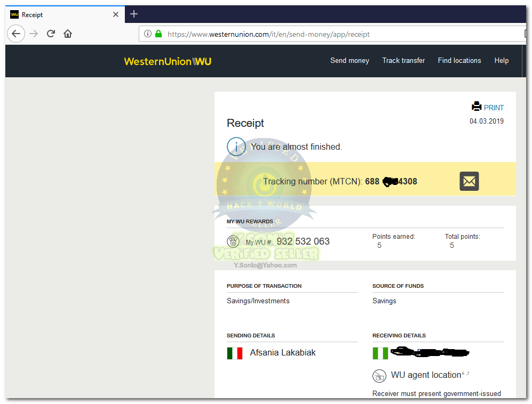
Task: Click the browser back arrow button
Action: tap(16, 34)
